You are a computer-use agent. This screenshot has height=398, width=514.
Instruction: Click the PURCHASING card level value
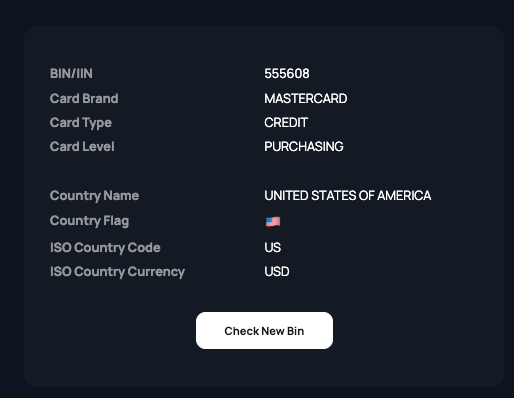click(x=304, y=146)
